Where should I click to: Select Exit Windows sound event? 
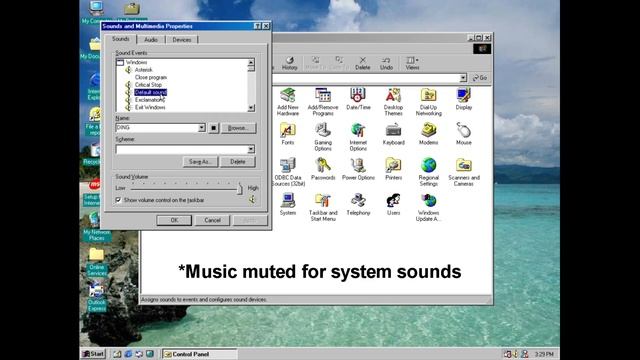tap(150, 107)
